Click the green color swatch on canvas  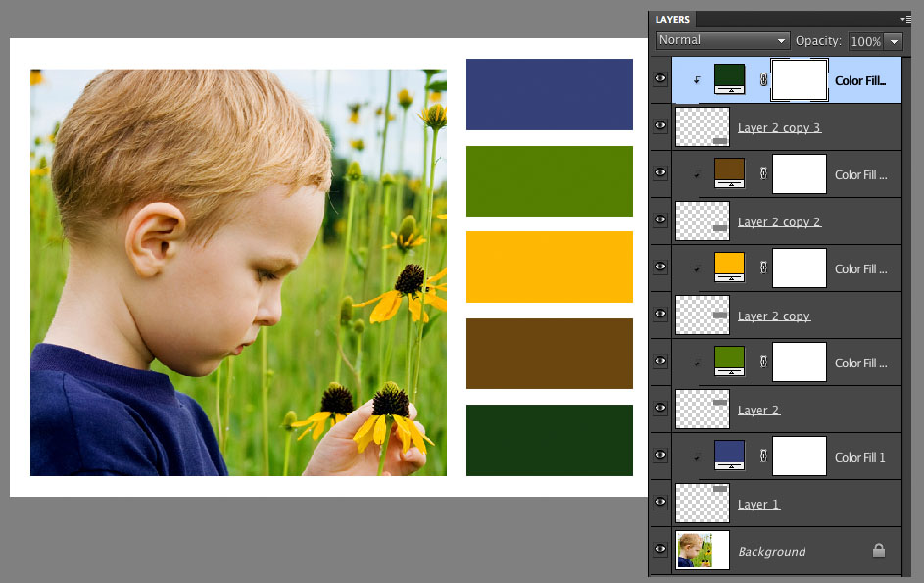550,181
